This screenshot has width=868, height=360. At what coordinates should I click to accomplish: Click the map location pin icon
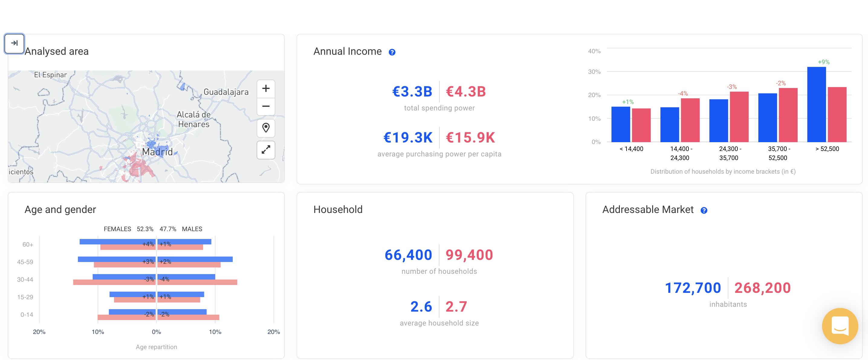pyautogui.click(x=266, y=128)
